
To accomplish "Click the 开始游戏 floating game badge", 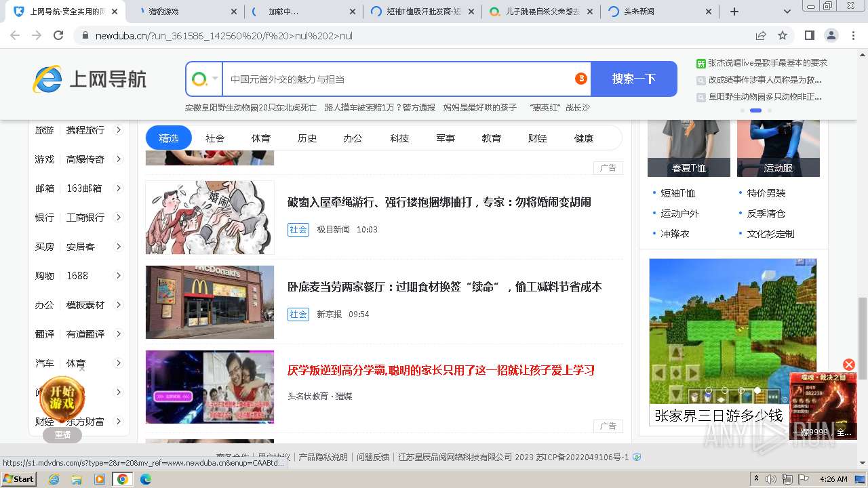I will [62, 399].
